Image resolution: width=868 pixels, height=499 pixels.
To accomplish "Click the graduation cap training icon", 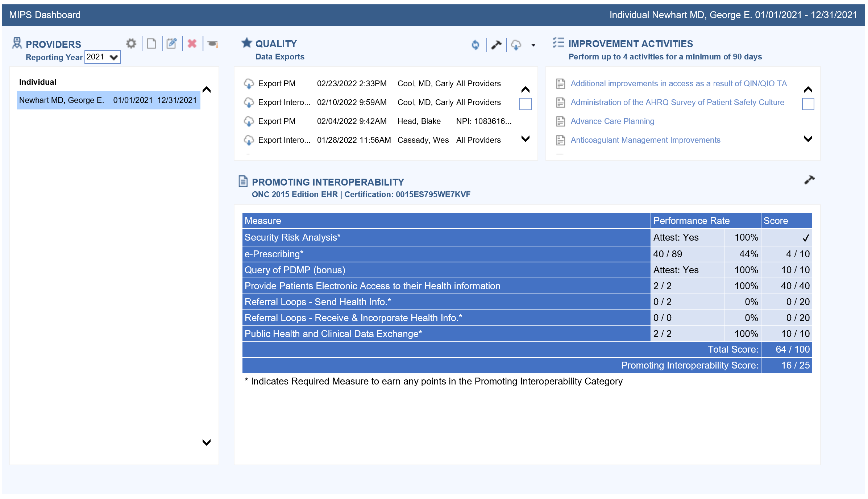I will [213, 44].
